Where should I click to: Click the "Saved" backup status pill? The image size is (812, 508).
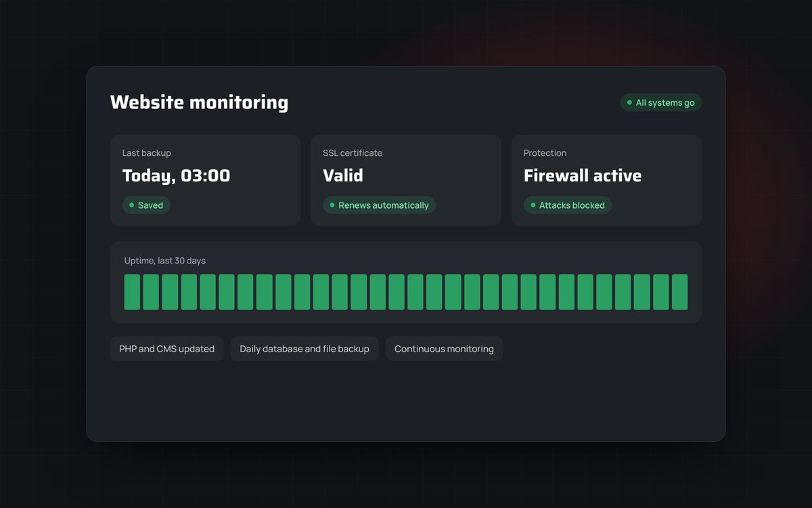tap(146, 205)
